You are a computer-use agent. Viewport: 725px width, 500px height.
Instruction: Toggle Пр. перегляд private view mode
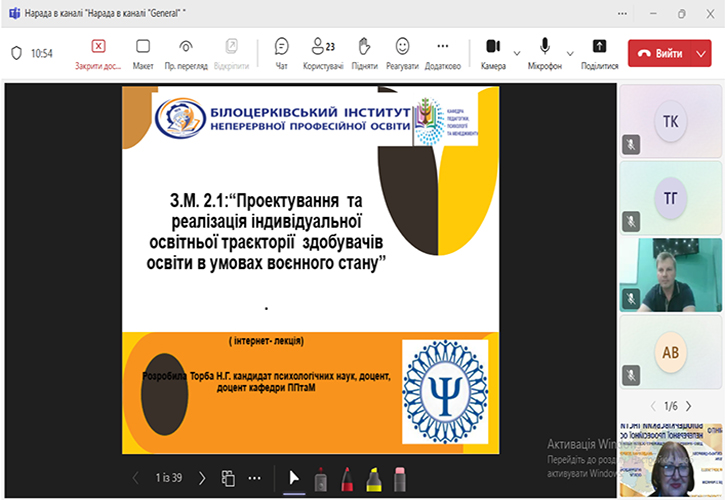coord(185,52)
